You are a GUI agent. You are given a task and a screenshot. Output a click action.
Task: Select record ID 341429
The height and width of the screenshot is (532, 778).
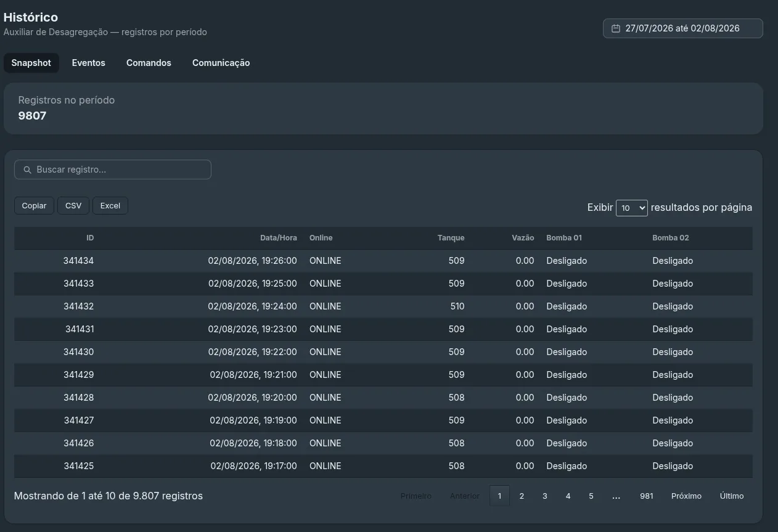click(x=78, y=375)
